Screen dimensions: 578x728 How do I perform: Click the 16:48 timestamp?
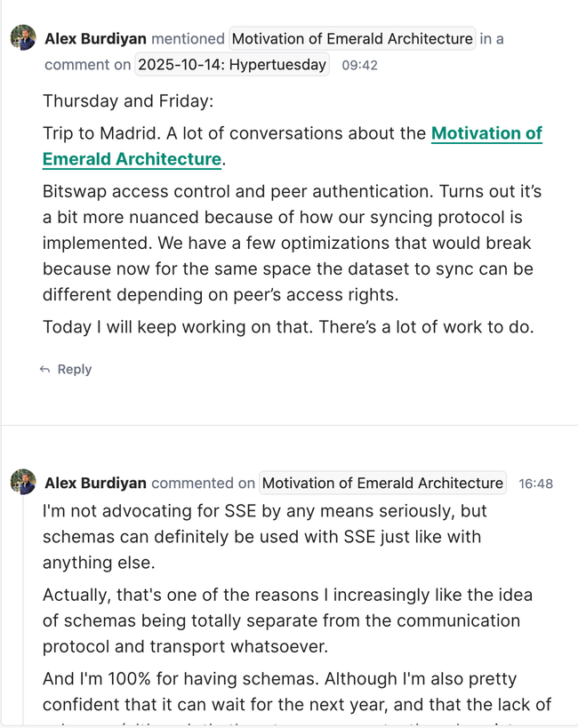(x=535, y=484)
